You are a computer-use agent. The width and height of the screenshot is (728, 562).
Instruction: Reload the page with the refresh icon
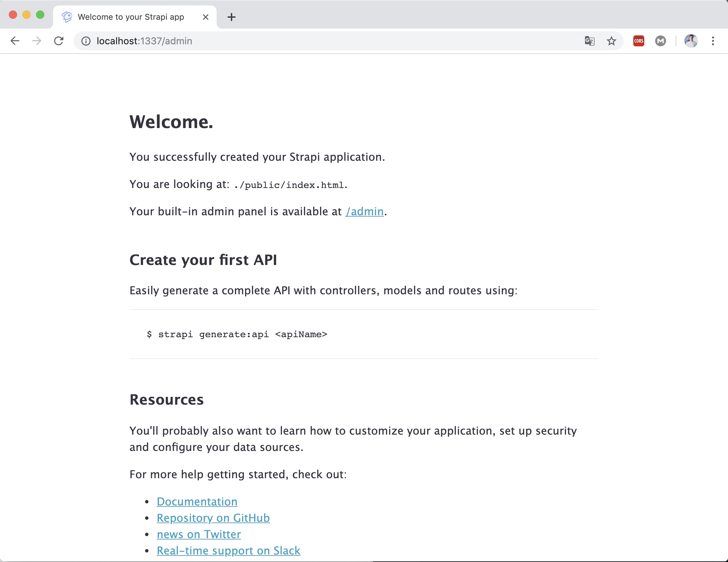pyautogui.click(x=59, y=41)
